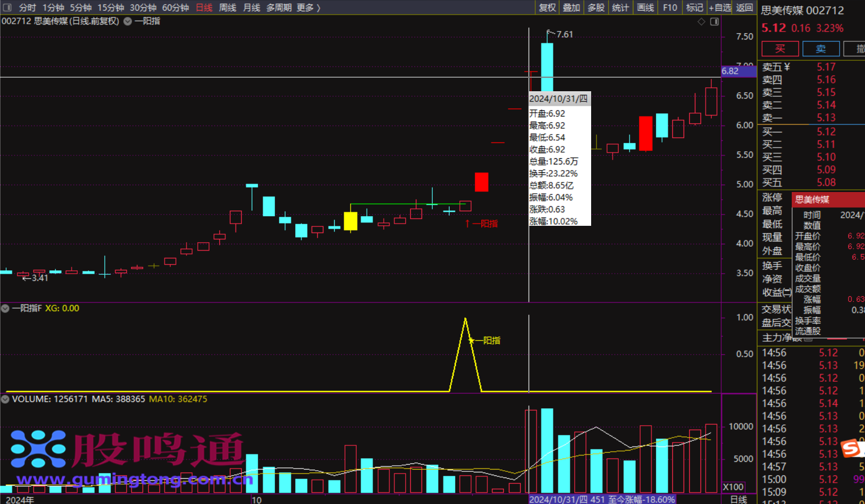Click the diamond icon at chart top-right
865x504 pixels.
702,21
